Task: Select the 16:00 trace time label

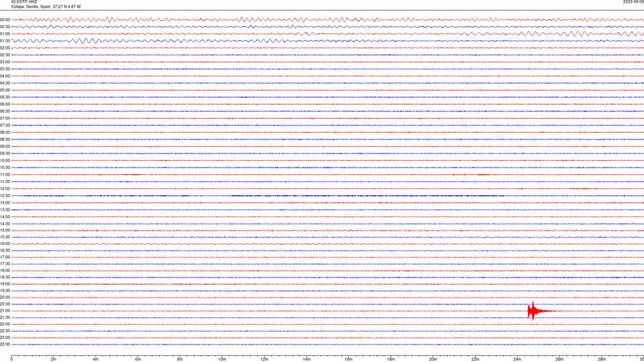Action: 5,244
